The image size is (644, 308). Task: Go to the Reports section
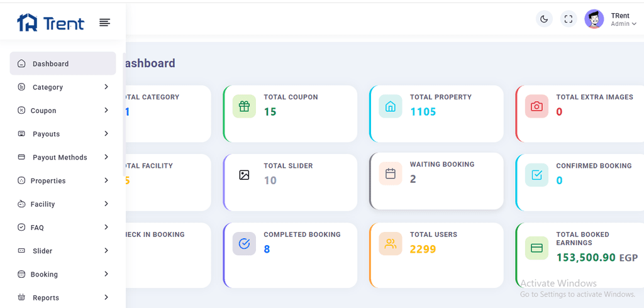tap(45, 297)
